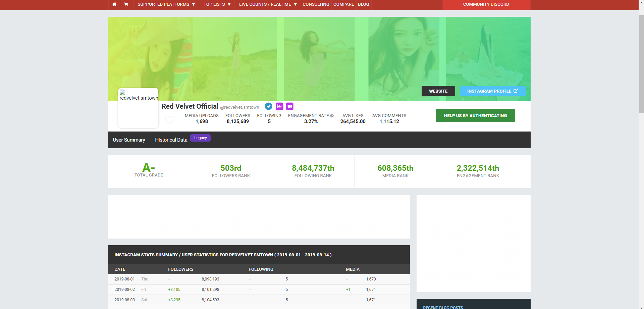Click the engagement rate help icon
The height and width of the screenshot is (309, 644).
coord(332,116)
